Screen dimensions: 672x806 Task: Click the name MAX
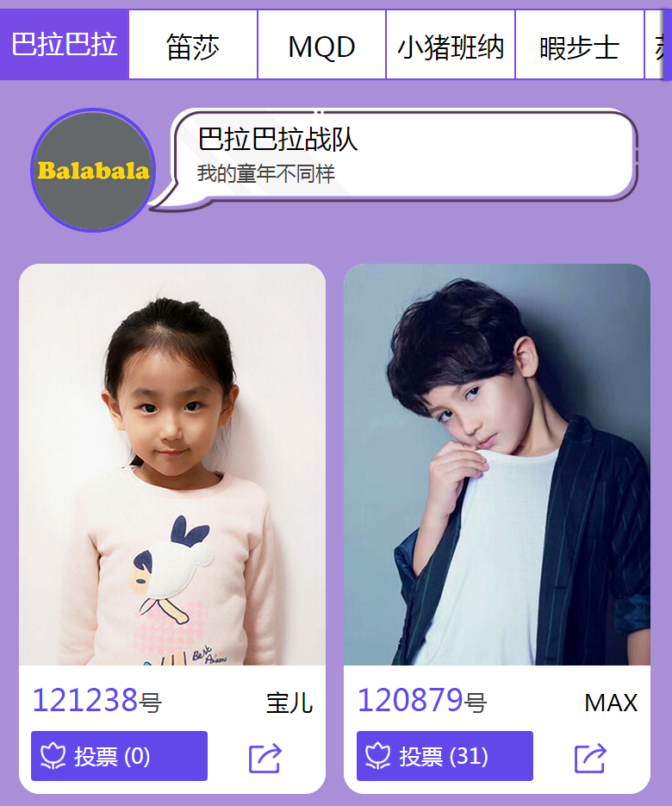[x=611, y=703]
